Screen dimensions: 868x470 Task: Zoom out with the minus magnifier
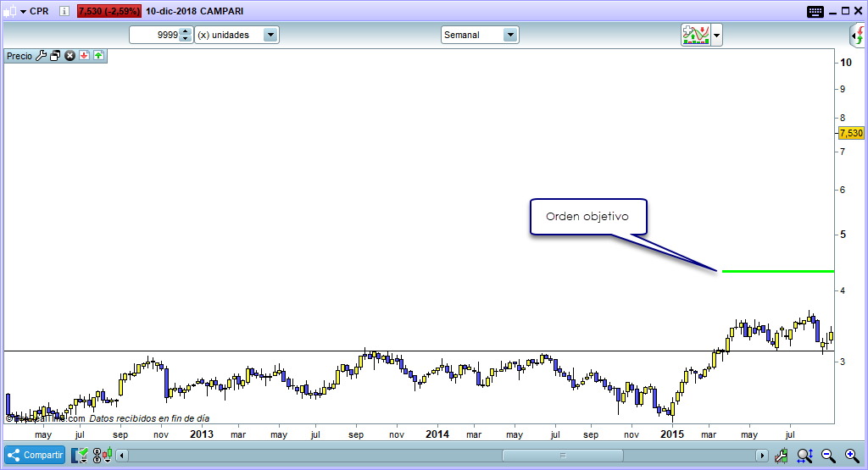(828, 456)
